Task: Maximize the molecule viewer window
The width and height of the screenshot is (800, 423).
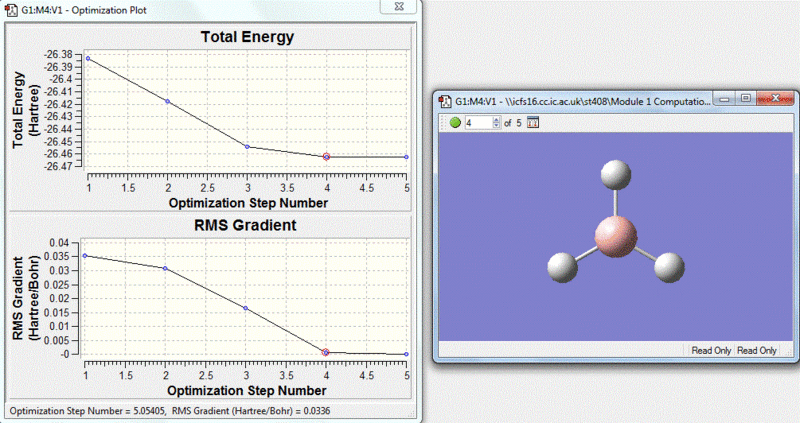Action: click(x=747, y=100)
